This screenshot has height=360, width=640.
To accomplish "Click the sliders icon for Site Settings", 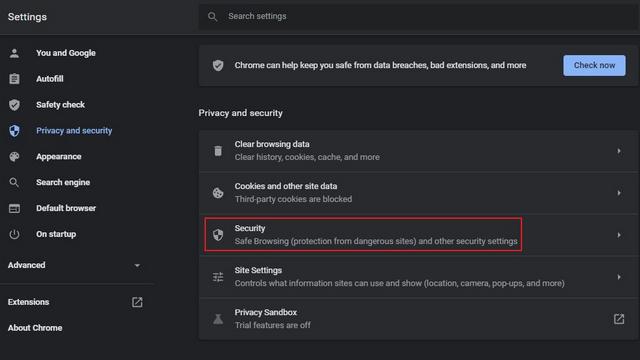I will (x=218, y=277).
